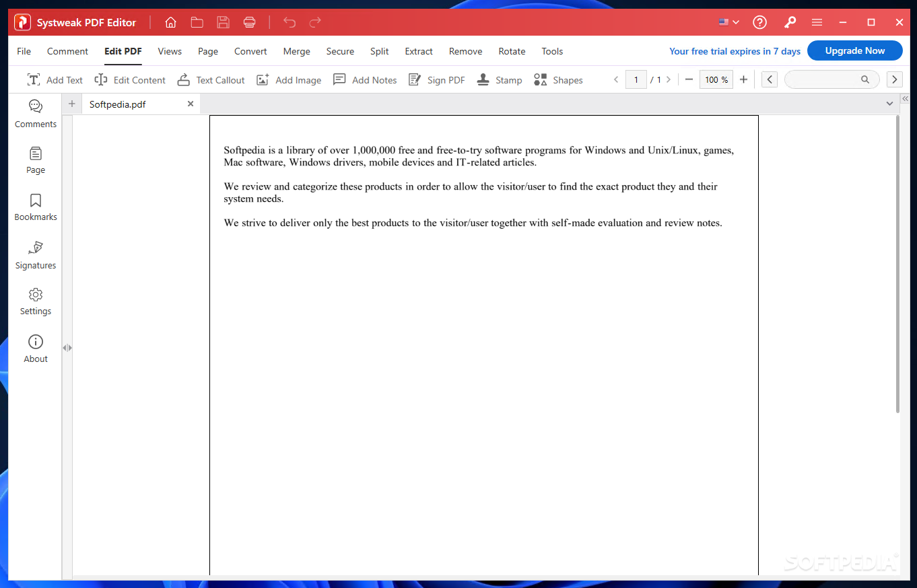The image size is (917, 588).
Task: Open the Settings sidebar item
Action: point(36,301)
